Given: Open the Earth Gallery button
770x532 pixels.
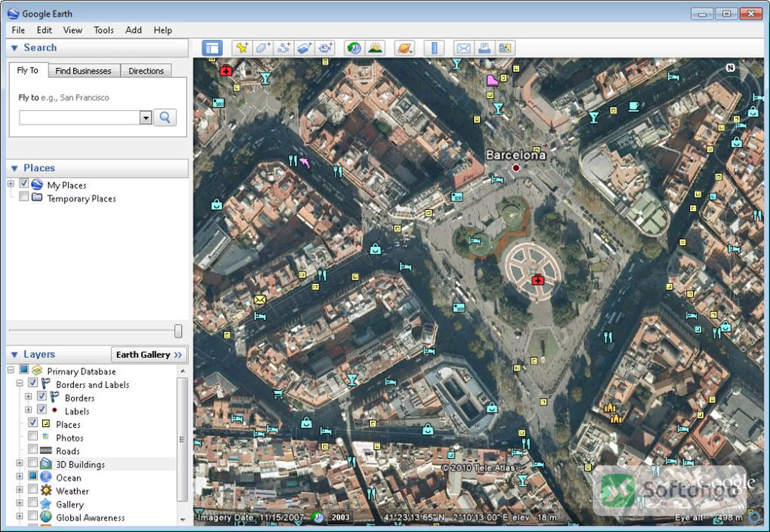Looking at the screenshot, I should pos(149,354).
